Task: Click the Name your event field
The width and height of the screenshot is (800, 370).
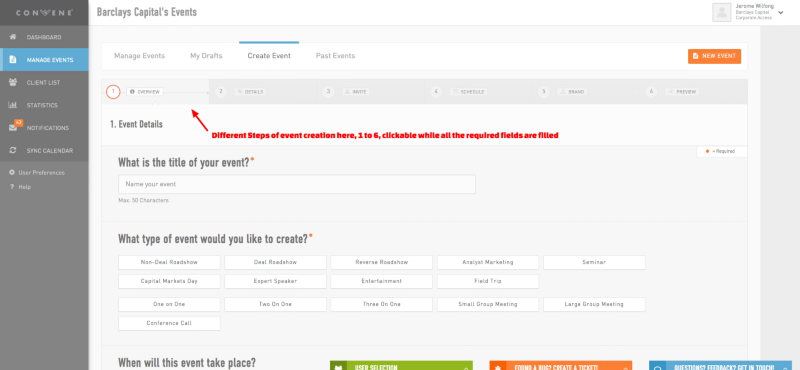Action: (297, 184)
